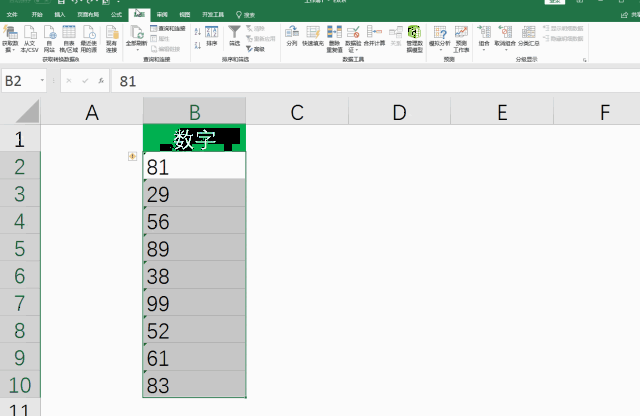Switch to the 开始 (Home) tab
This screenshot has width=640, height=416.
click(x=37, y=15)
